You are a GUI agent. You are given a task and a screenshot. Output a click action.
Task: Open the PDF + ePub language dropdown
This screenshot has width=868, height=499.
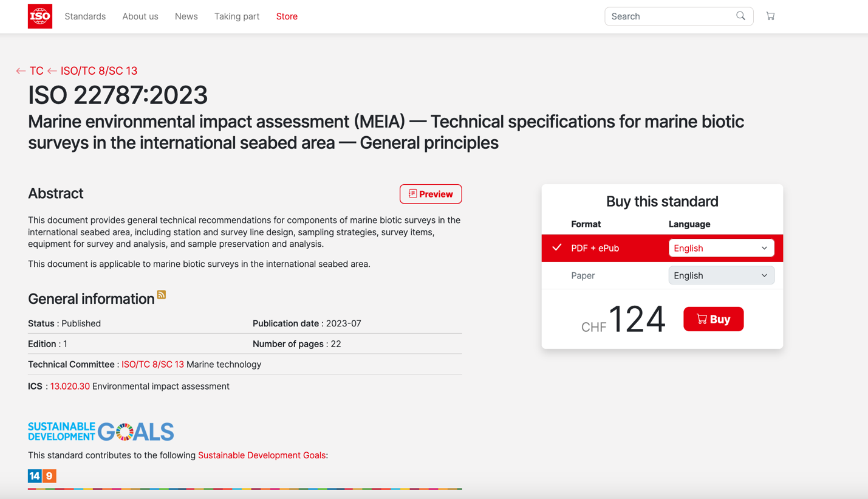pos(721,248)
